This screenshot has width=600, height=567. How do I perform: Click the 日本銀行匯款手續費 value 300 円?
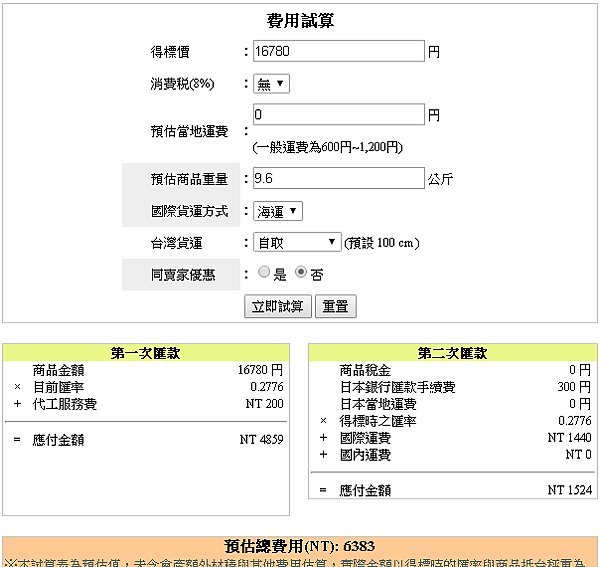coord(574,387)
